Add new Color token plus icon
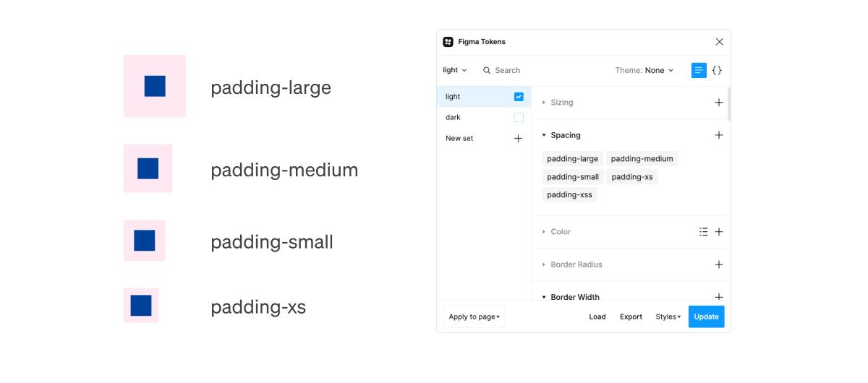868x383 pixels. (x=719, y=232)
